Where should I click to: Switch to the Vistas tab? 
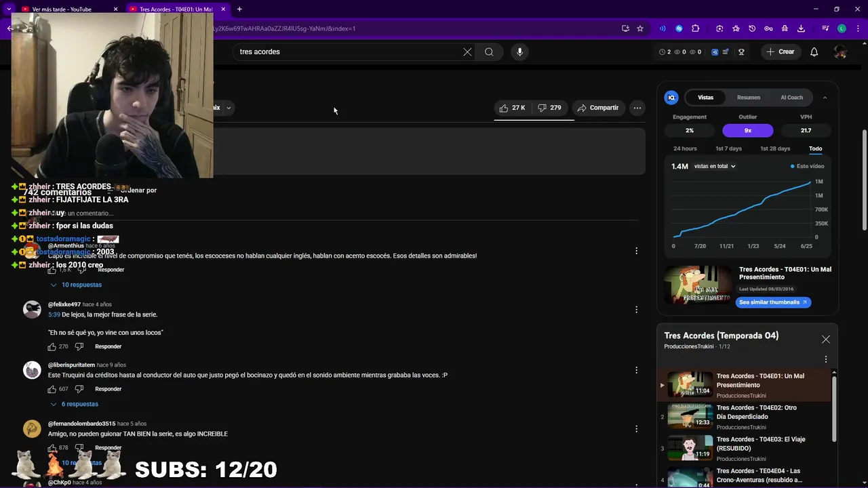706,98
